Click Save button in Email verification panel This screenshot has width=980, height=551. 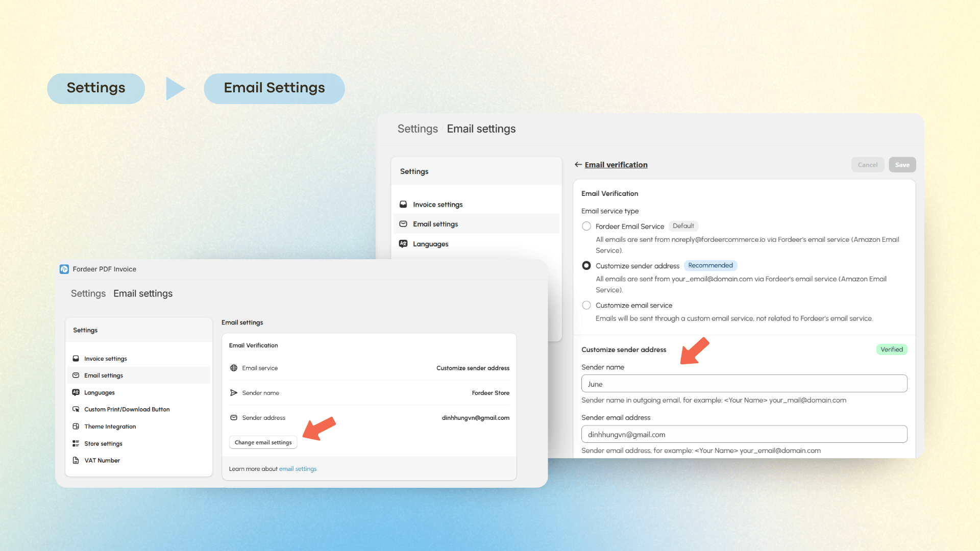coord(902,165)
